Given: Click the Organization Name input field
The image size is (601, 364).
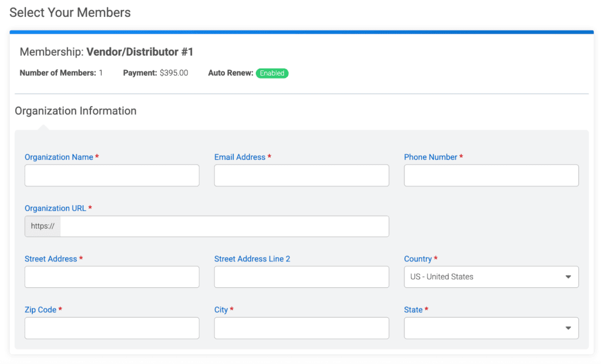Looking at the screenshot, I should (112, 175).
